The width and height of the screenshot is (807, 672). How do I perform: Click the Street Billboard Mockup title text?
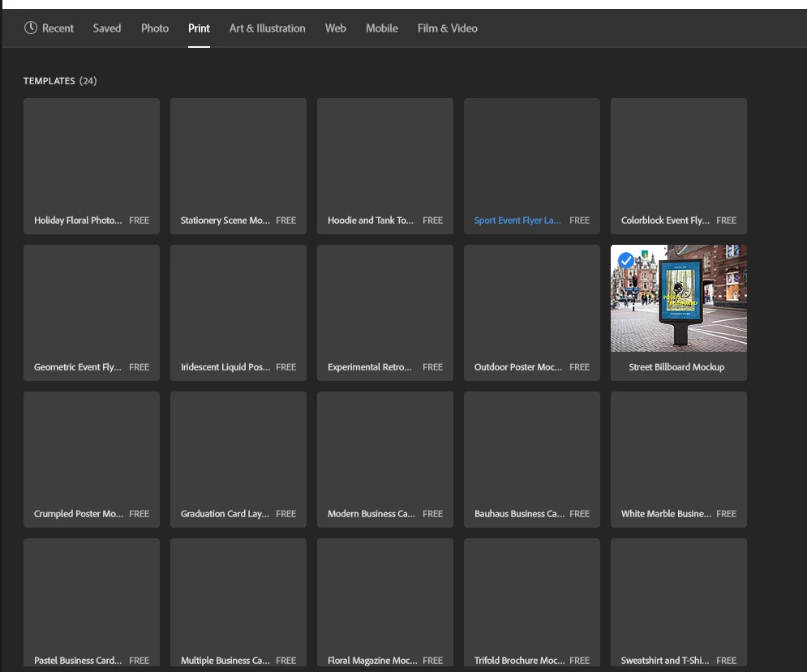[x=676, y=367]
